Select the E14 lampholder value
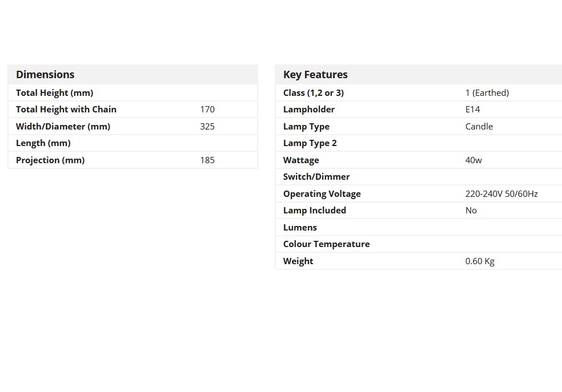Viewport: 562px width, 392px height. pos(472,109)
